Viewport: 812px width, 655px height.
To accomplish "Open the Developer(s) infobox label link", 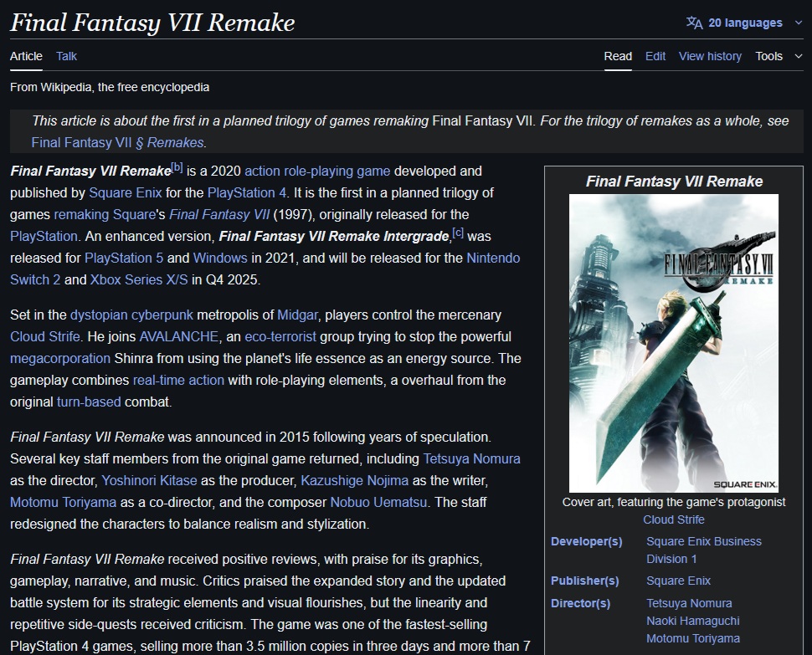I will 586,541.
